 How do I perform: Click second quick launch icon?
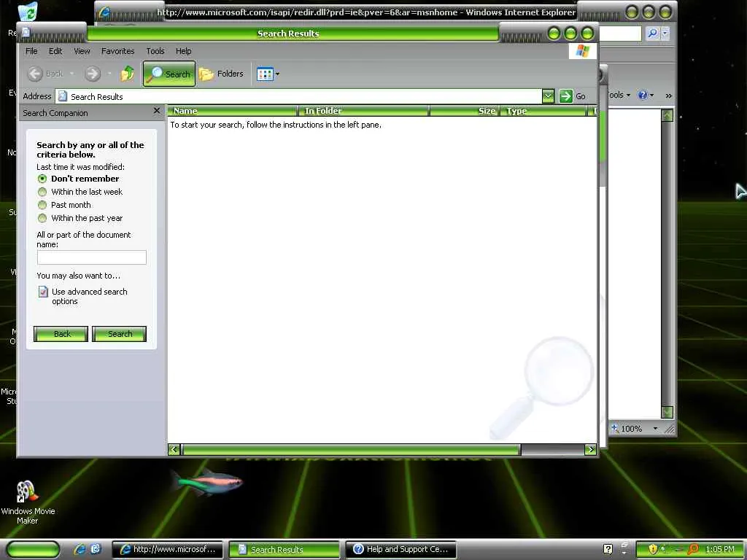(96, 549)
